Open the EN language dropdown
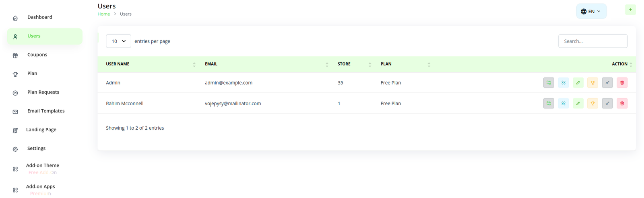Image resolution: width=644 pixels, height=198 pixels. tap(591, 12)
